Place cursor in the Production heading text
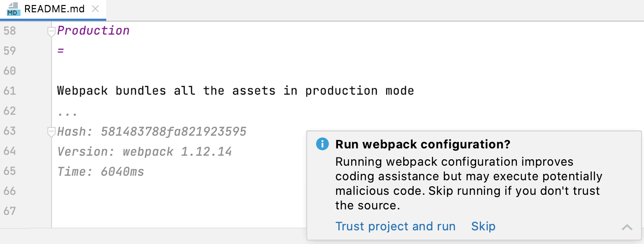644x244 pixels. [93, 30]
